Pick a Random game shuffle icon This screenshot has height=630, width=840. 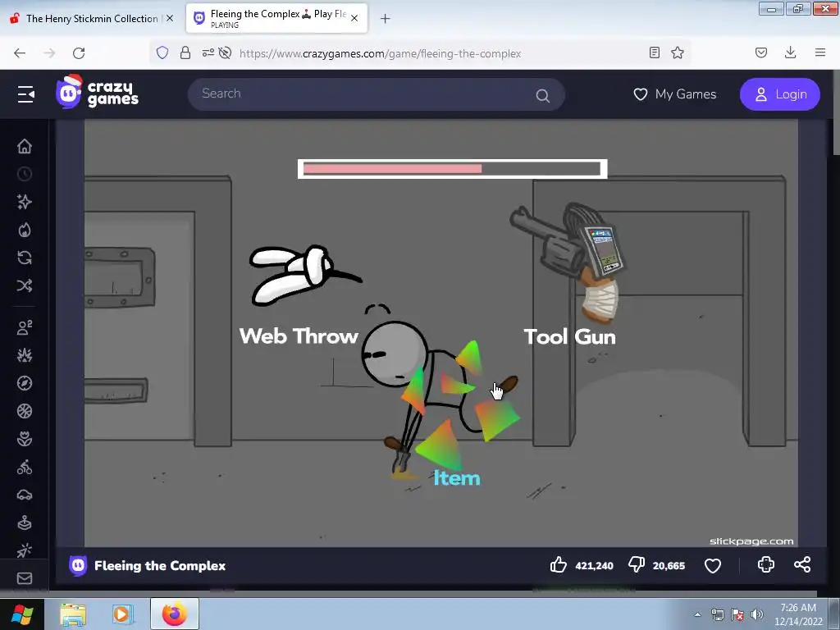[x=25, y=285]
